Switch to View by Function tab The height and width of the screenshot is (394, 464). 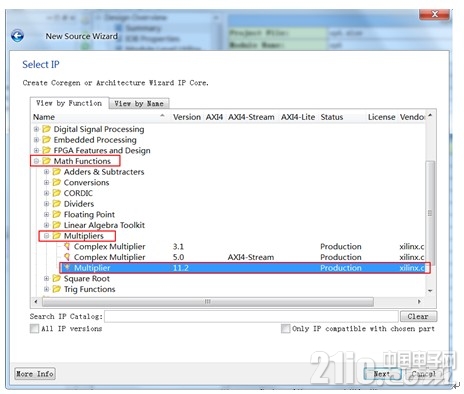(69, 103)
